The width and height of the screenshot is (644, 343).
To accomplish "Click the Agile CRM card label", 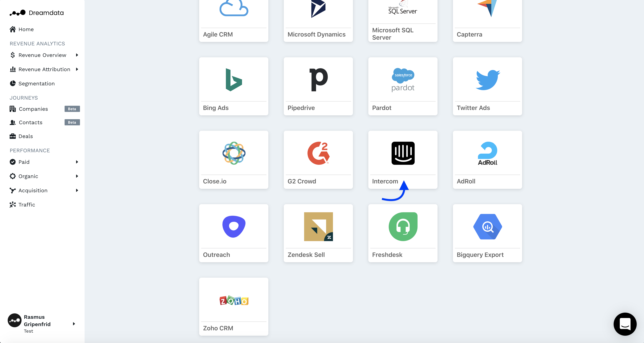I will [218, 34].
